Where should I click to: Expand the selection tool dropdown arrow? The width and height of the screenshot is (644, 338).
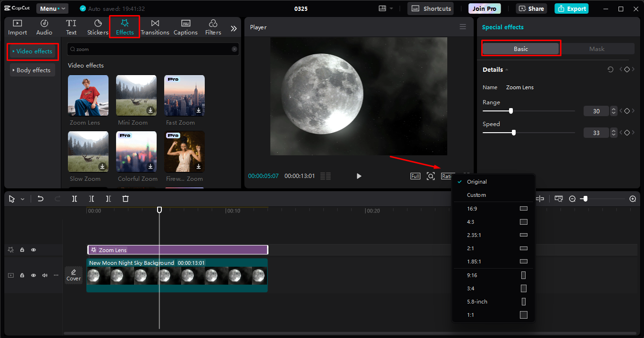tap(21, 198)
